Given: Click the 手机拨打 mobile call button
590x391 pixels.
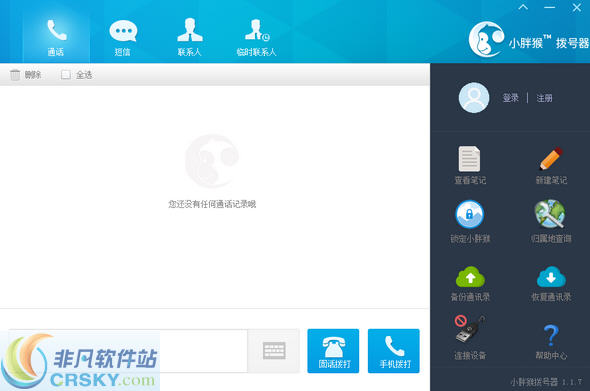Looking at the screenshot, I should 394,351.
